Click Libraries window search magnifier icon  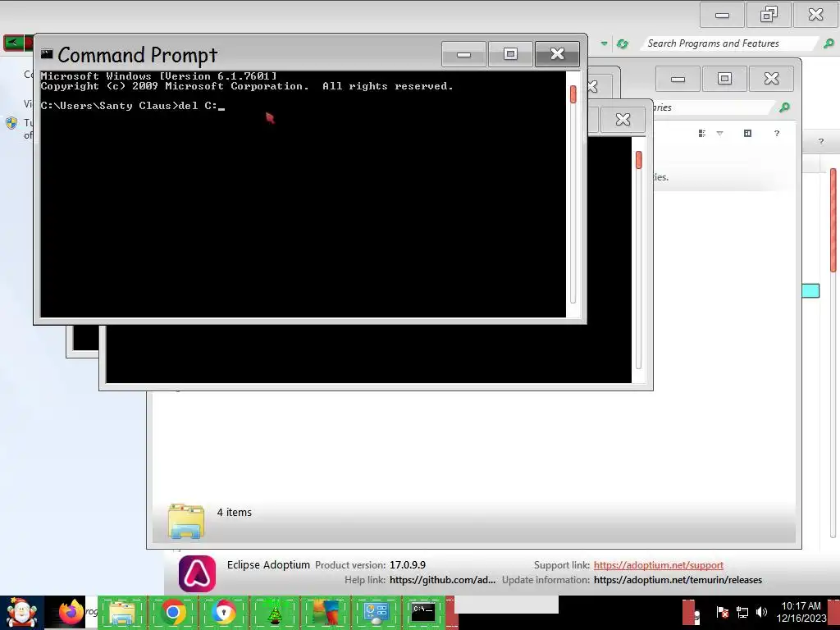(x=784, y=107)
